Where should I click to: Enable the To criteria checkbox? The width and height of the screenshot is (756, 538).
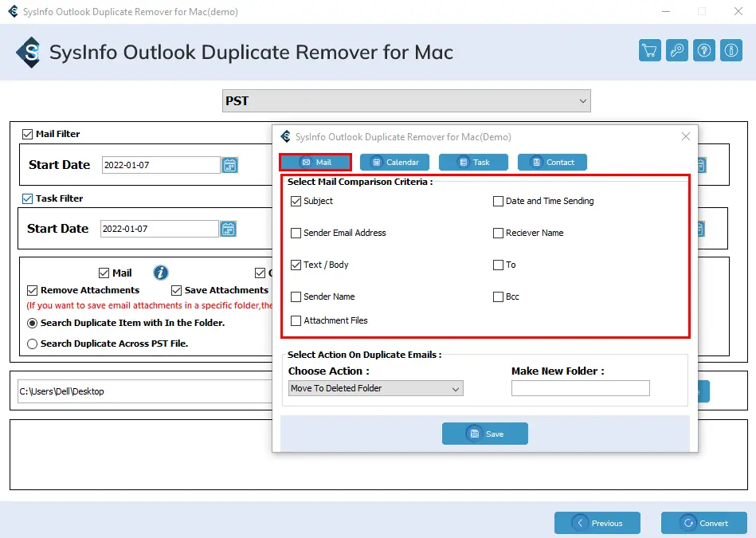pos(498,265)
